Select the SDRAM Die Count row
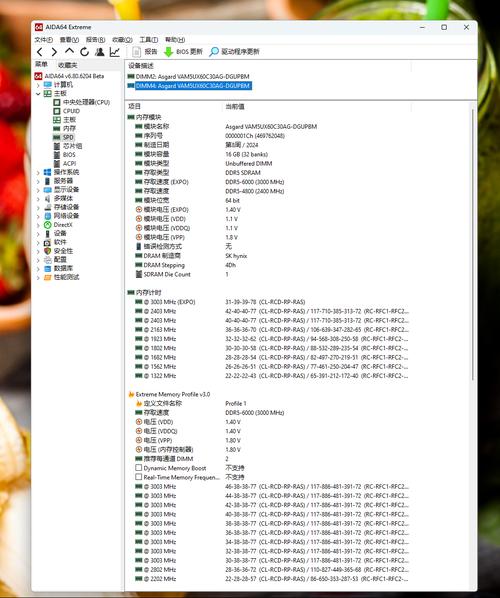The height and width of the screenshot is (598, 500). pyautogui.click(x=182, y=275)
